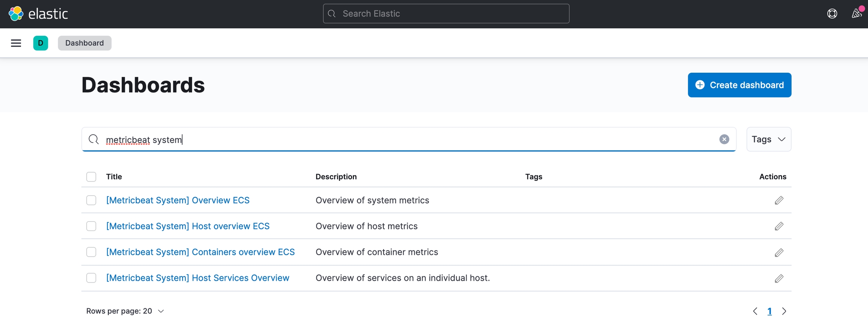Click 'Overview of container metrics' description
The image size is (868, 329).
(x=377, y=252)
